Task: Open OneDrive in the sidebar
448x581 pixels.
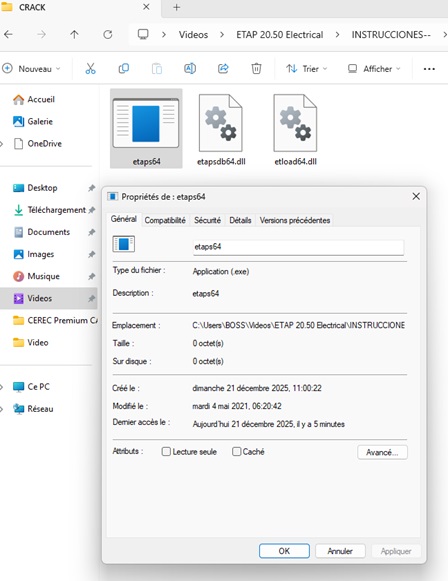Action: pyautogui.click(x=37, y=143)
